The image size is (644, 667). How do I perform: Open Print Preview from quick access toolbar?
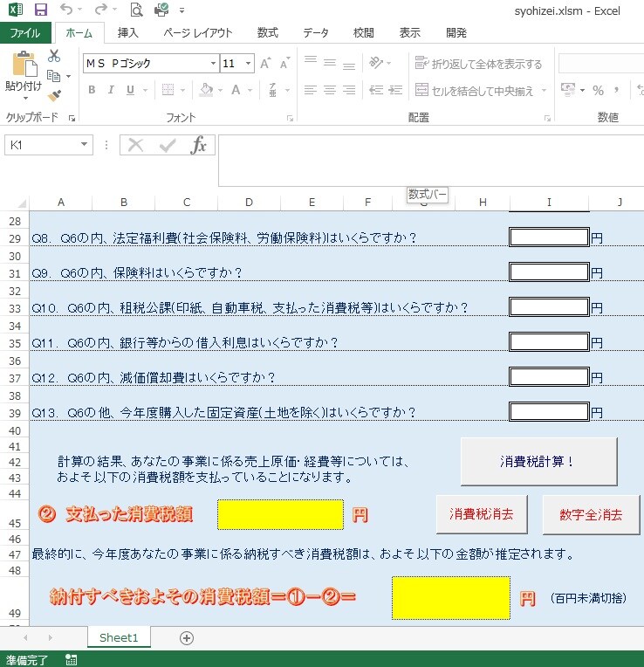pyautogui.click(x=136, y=10)
